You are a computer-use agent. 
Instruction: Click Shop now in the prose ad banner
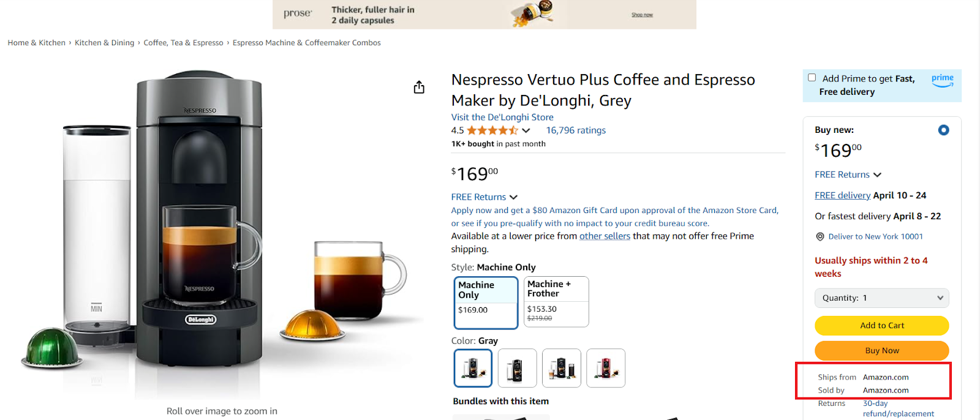(x=642, y=15)
